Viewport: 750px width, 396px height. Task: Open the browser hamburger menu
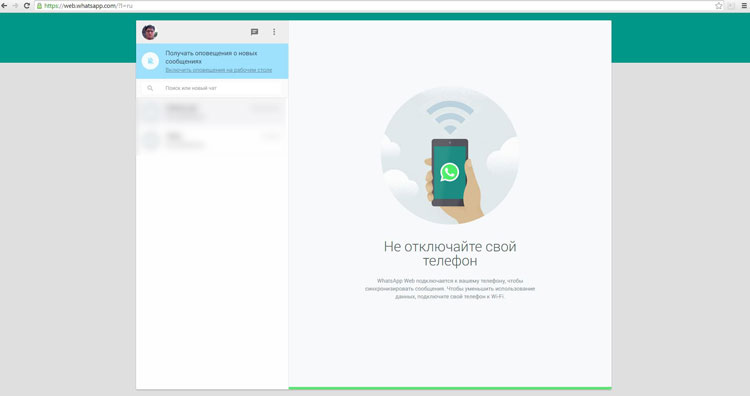tap(744, 6)
